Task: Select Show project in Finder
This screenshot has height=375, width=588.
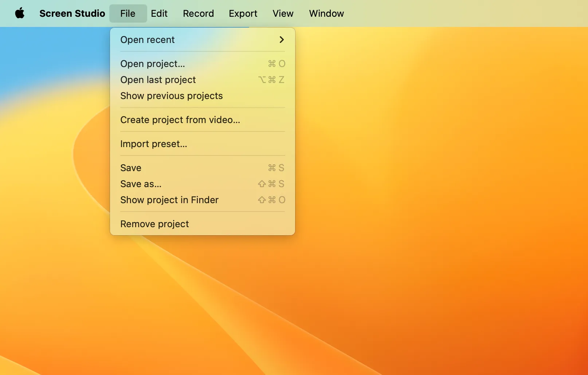Action: 169,200
